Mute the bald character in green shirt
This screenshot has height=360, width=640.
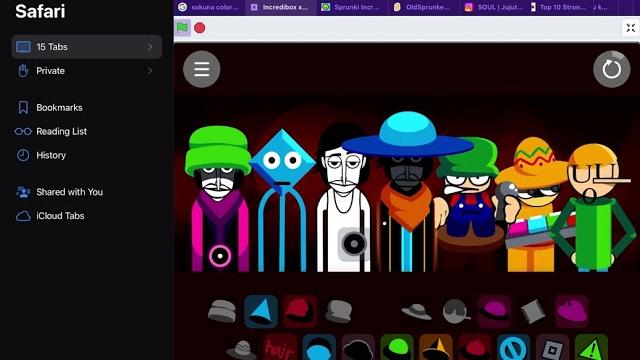pos(594,208)
